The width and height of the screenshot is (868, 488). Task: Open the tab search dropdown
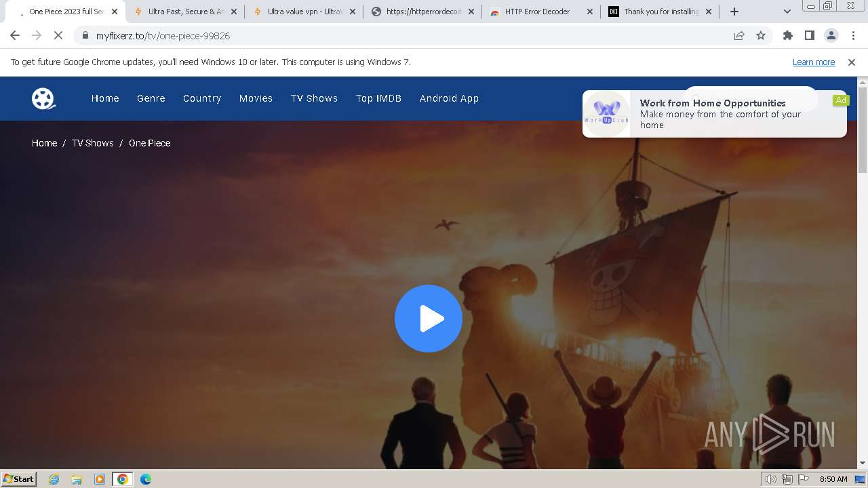pos(787,12)
